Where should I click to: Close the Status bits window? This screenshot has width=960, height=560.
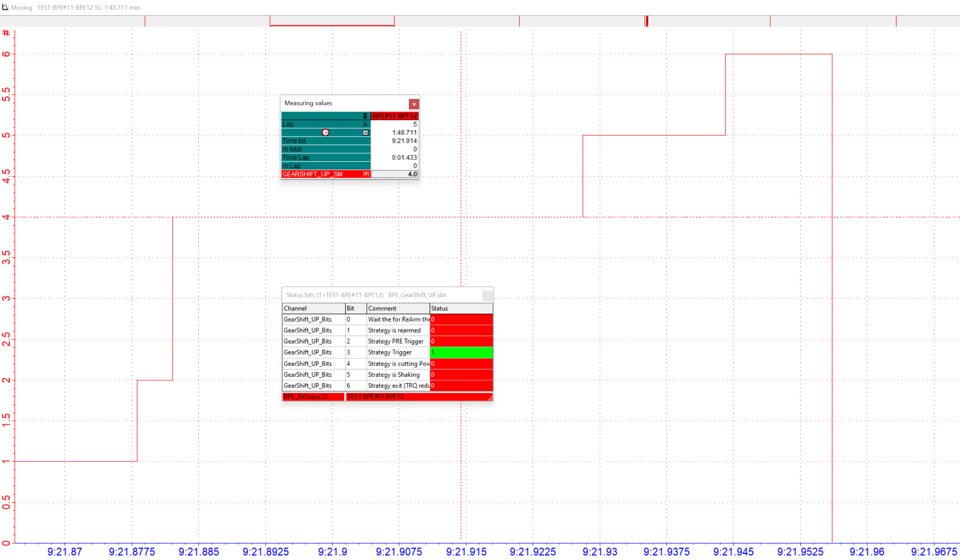pyautogui.click(x=487, y=295)
